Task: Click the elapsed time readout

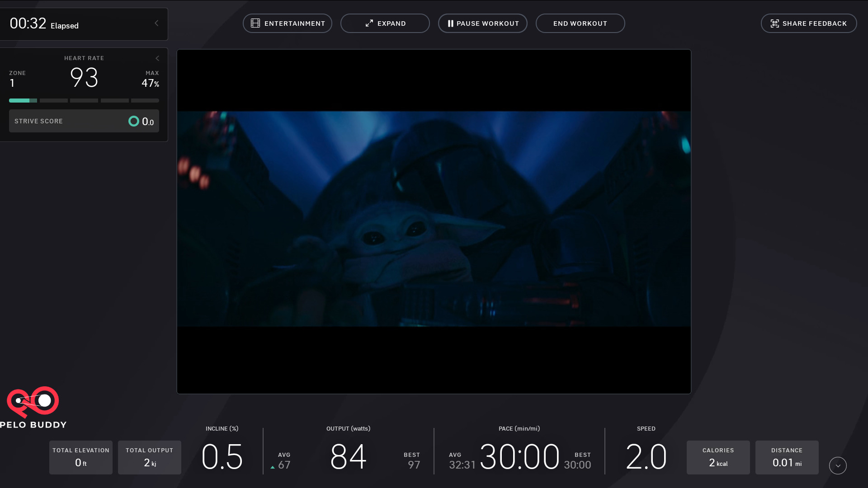Action: coord(28,23)
